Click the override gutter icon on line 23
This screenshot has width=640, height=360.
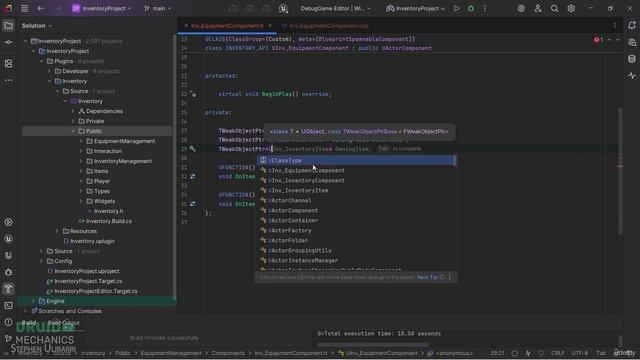click(x=193, y=94)
